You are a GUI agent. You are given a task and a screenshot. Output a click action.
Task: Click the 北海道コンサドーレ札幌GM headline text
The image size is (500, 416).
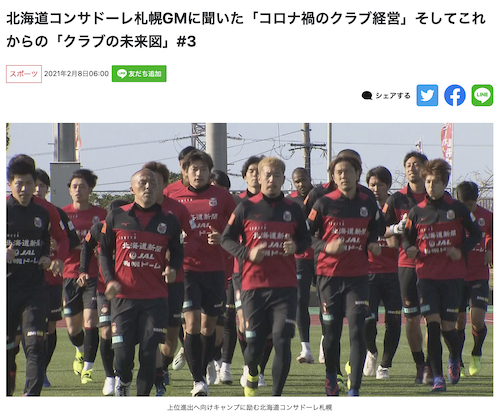(x=96, y=19)
